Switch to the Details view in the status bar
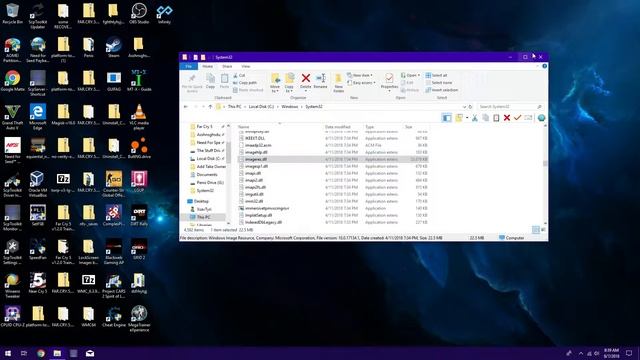The width and height of the screenshot is (640, 360). pyautogui.click(x=536, y=230)
